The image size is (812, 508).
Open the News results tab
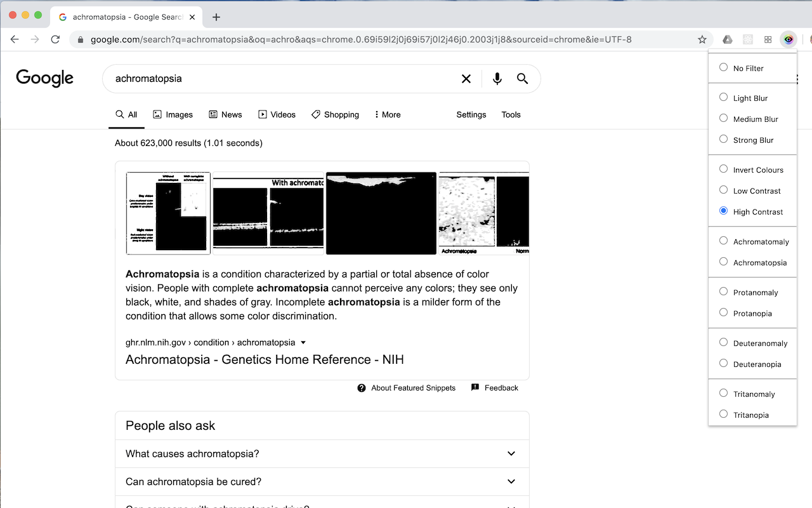(225, 115)
